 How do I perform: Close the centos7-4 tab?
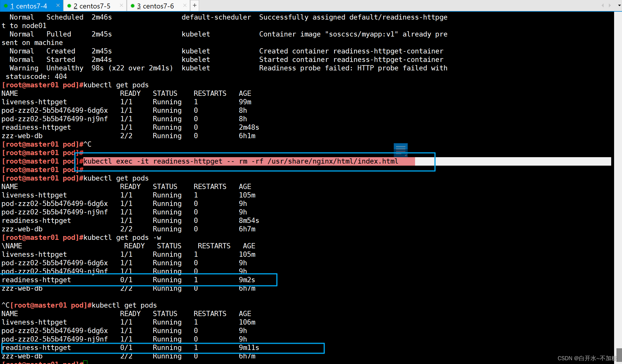pyautogui.click(x=58, y=5)
